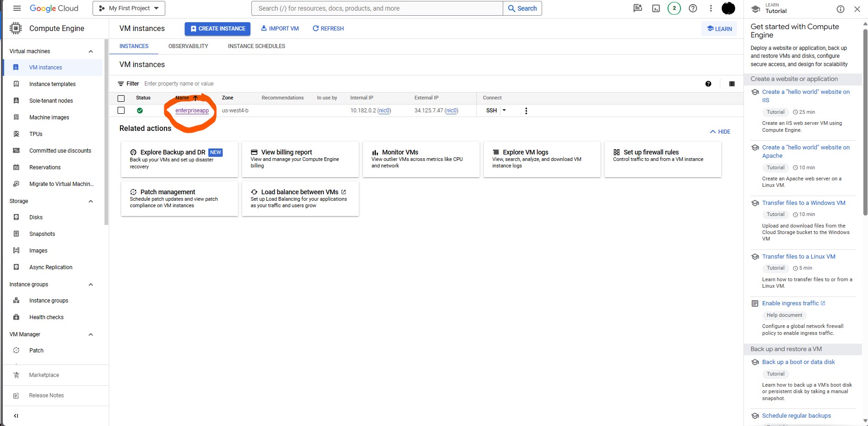
Task: Open the Set up firewall rules card
Action: coord(663,160)
